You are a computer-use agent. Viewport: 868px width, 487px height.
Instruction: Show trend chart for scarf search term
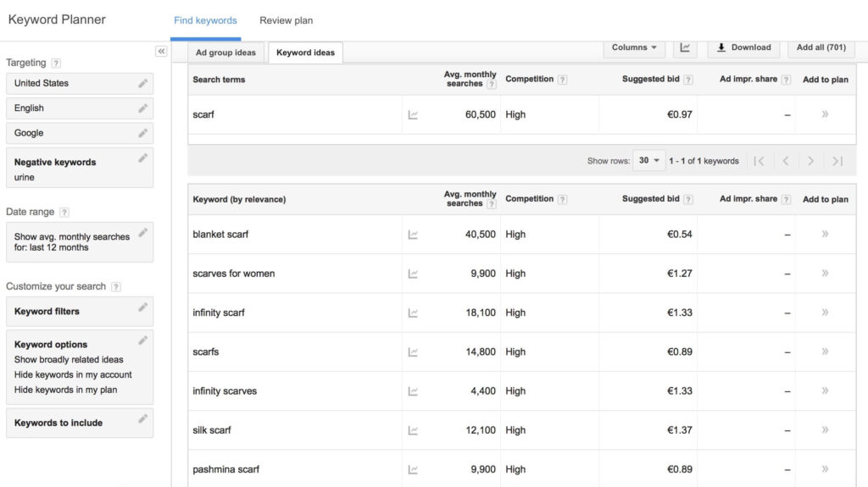(x=413, y=115)
